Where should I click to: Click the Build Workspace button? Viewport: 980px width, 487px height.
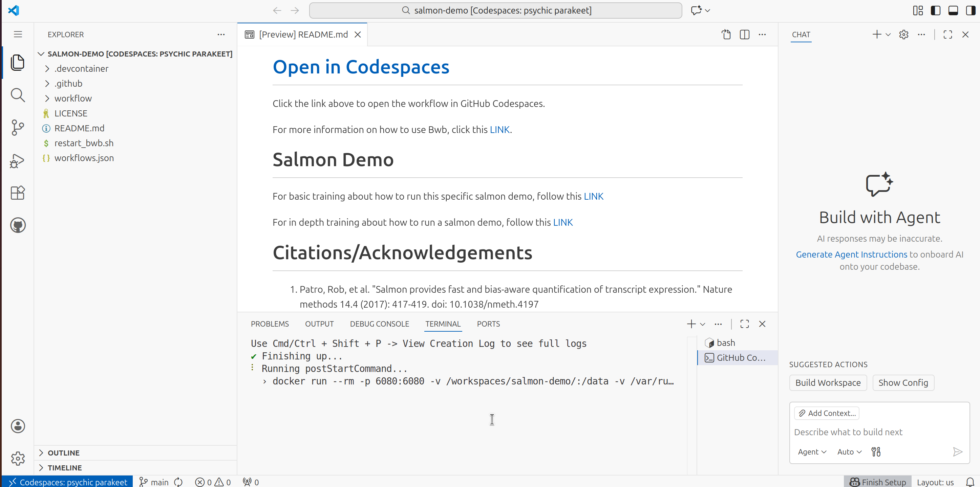tap(828, 382)
